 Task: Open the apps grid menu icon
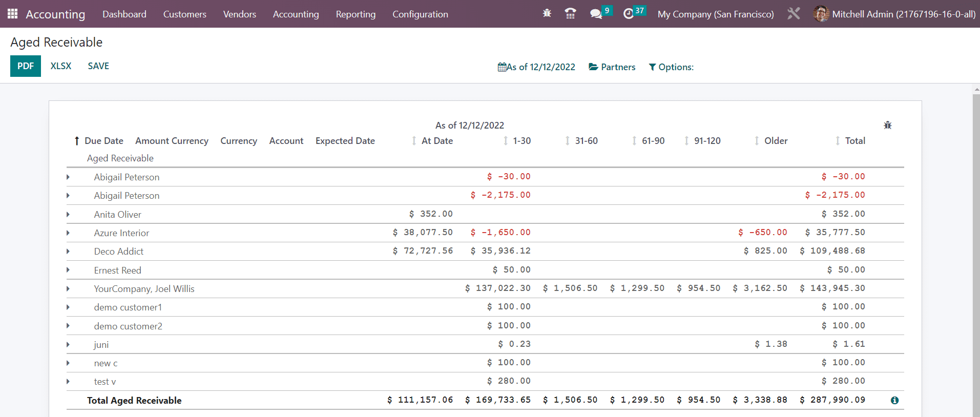coord(13,14)
